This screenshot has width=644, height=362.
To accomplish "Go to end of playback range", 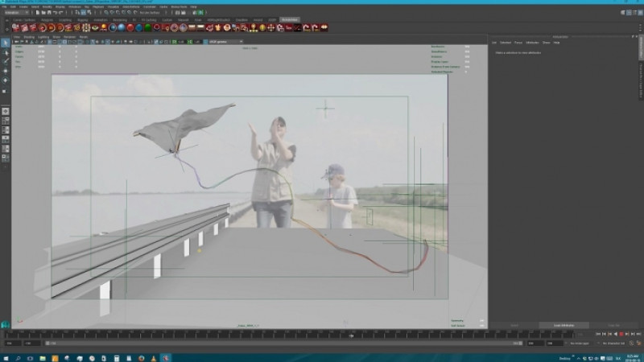I will (638, 335).
